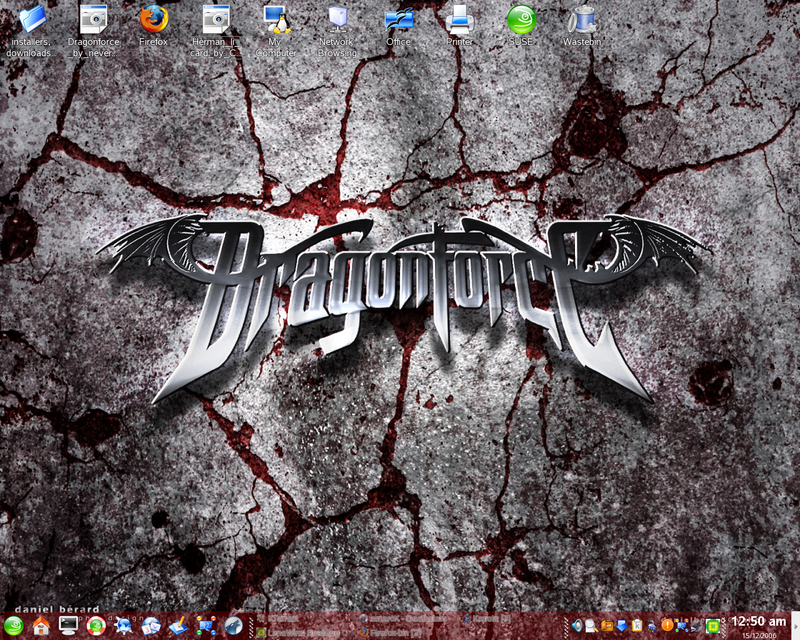Launch Firefox from the desktop icon
The height and width of the screenshot is (640, 800).
pyautogui.click(x=154, y=27)
